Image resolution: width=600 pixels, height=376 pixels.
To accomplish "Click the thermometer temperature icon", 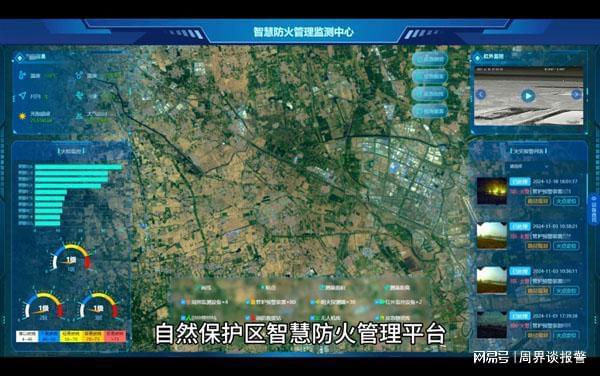I will tap(23, 75).
